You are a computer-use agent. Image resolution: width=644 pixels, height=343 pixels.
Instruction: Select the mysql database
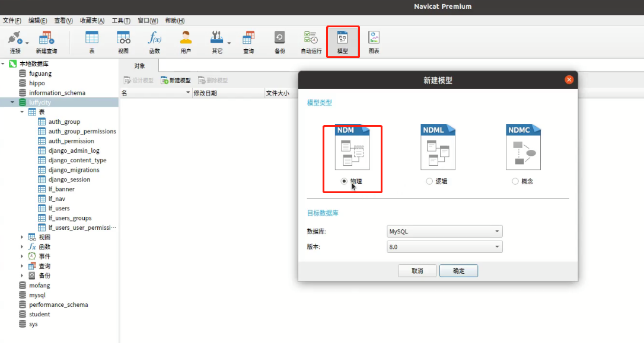click(37, 295)
